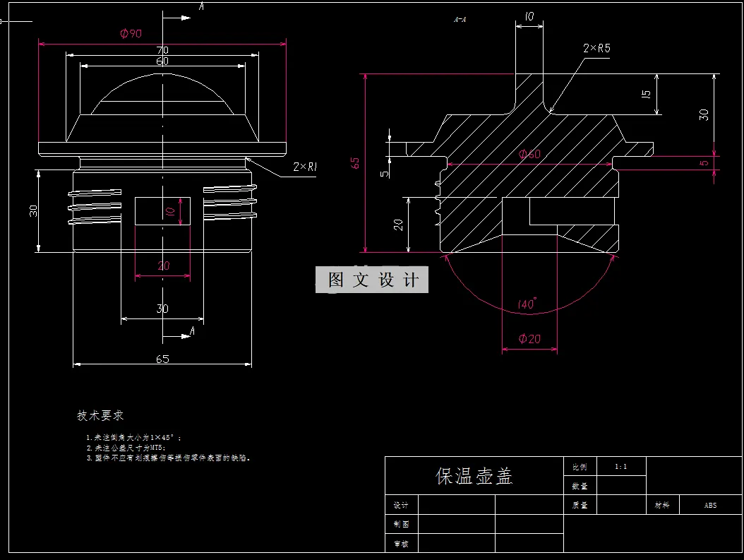
Task: Click the red vertical 65 height dimension
Action: 355,163
